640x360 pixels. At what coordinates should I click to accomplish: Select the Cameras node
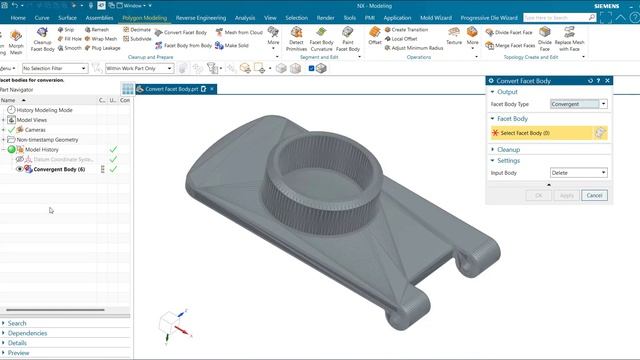click(35, 130)
